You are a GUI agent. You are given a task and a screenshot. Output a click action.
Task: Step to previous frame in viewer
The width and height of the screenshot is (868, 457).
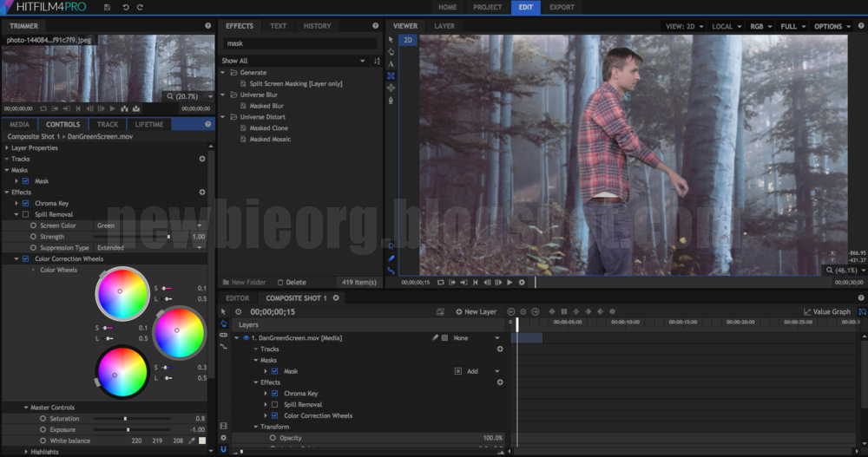tap(487, 282)
